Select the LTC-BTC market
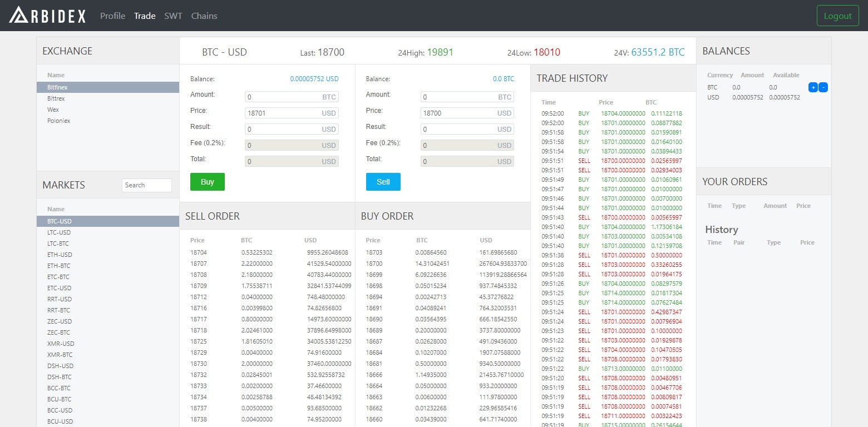The height and width of the screenshot is (427, 868). tap(108, 244)
